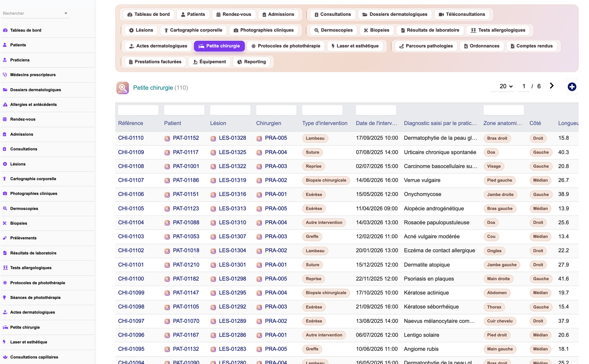Click the Prélèvements pencil icon in sidebar
This screenshot has width=589, height=364.
pos(5,238)
